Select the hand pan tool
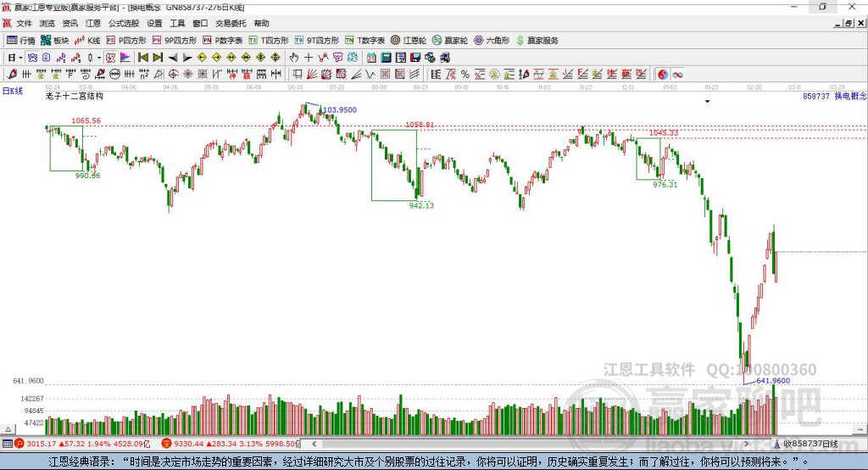This screenshot has width=868, height=470. [294, 58]
